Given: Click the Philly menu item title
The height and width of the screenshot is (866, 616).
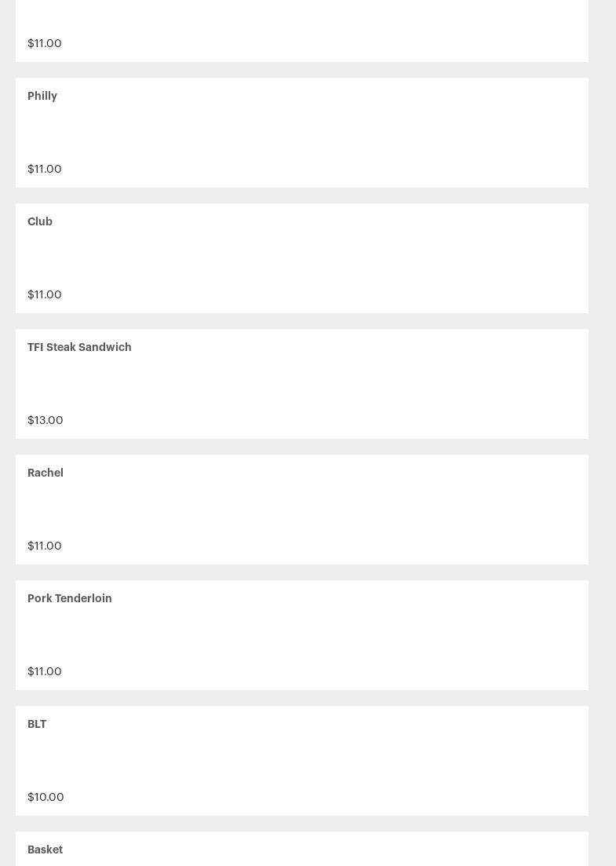Looking at the screenshot, I should (x=42, y=96).
